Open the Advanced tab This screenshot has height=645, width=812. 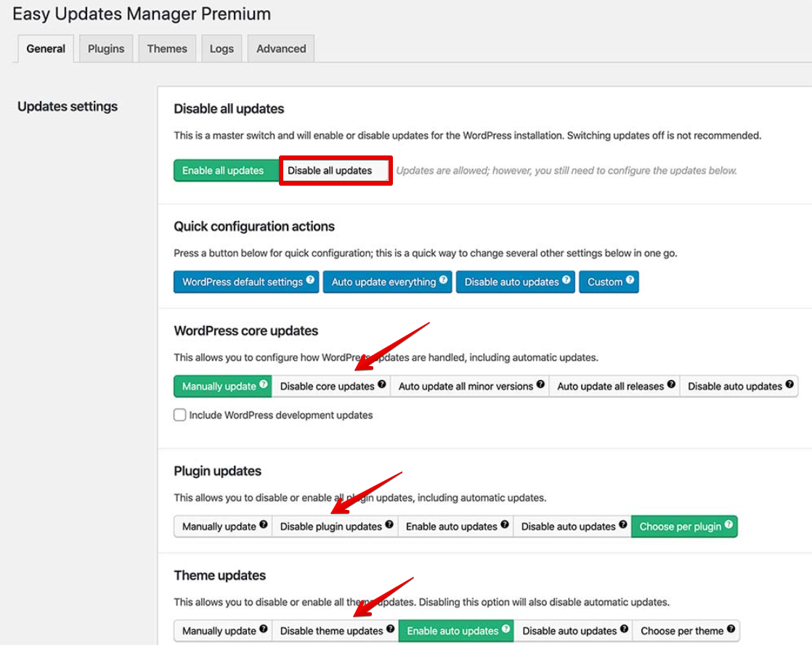coord(281,49)
